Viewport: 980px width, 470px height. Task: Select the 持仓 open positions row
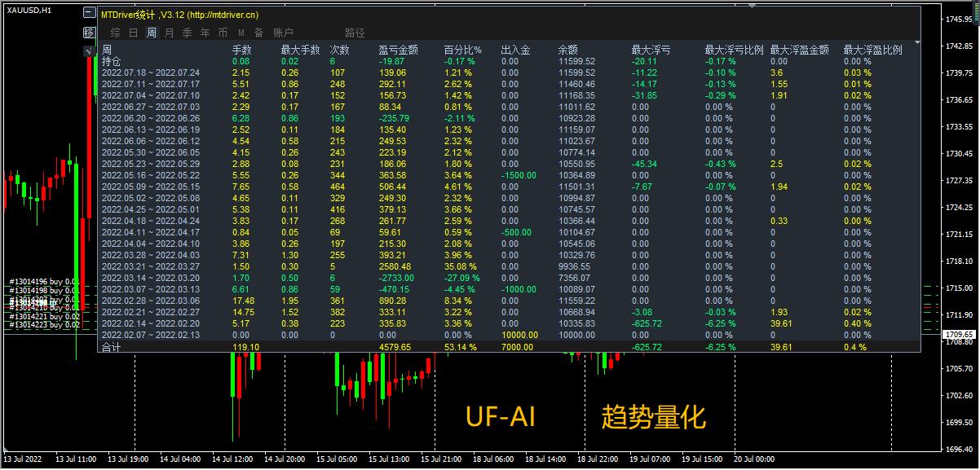coord(509,61)
